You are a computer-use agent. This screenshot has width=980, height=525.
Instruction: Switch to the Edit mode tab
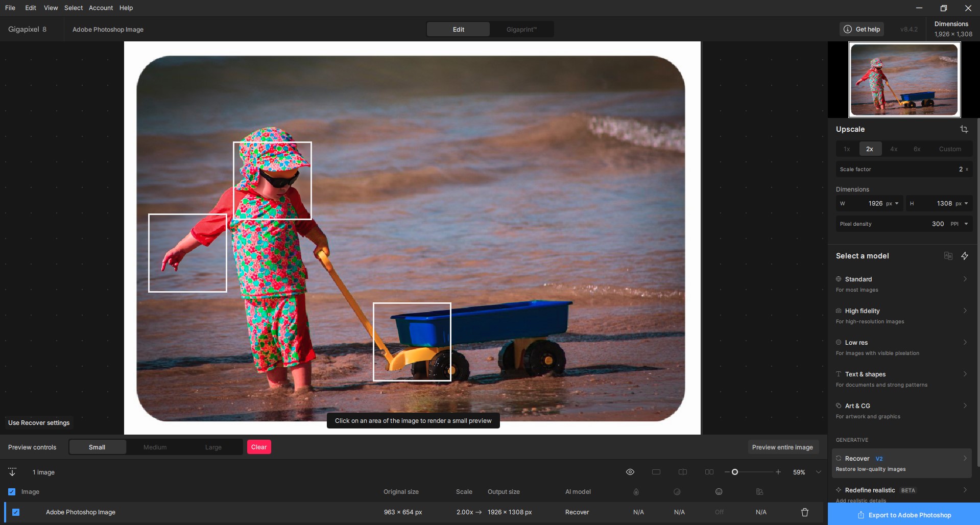click(x=458, y=29)
